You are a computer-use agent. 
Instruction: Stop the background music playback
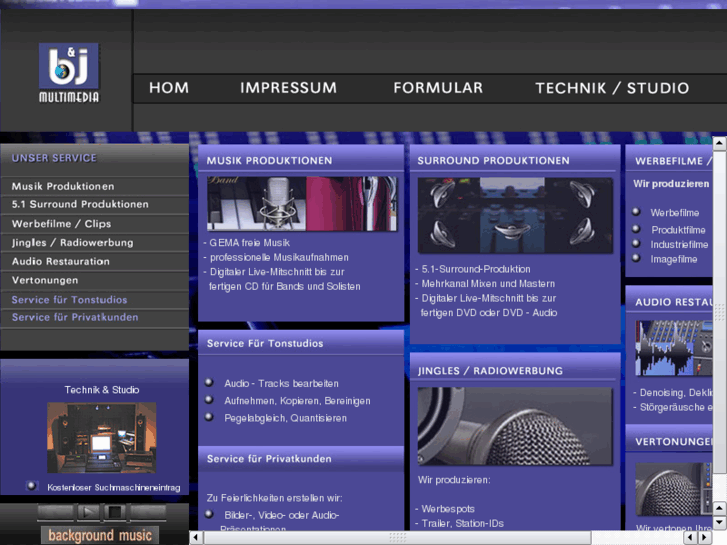[x=116, y=513]
